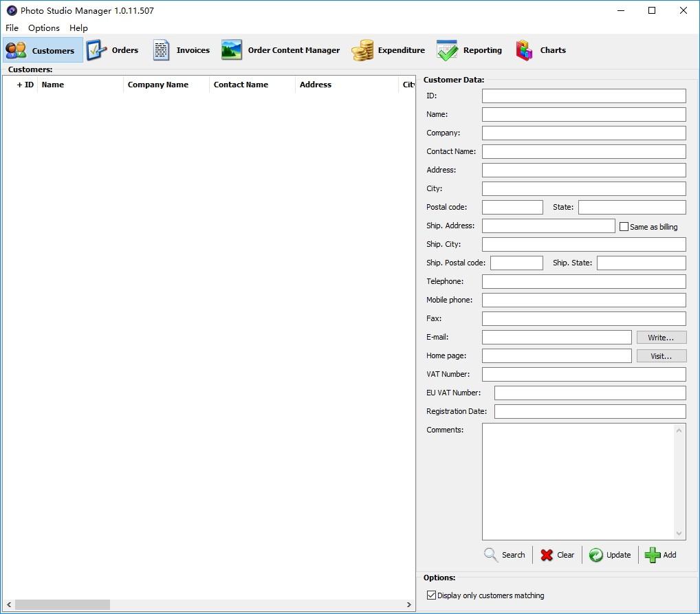The width and height of the screenshot is (700, 614).
Task: Open Charts colorful blocks icon
Action: [x=524, y=50]
